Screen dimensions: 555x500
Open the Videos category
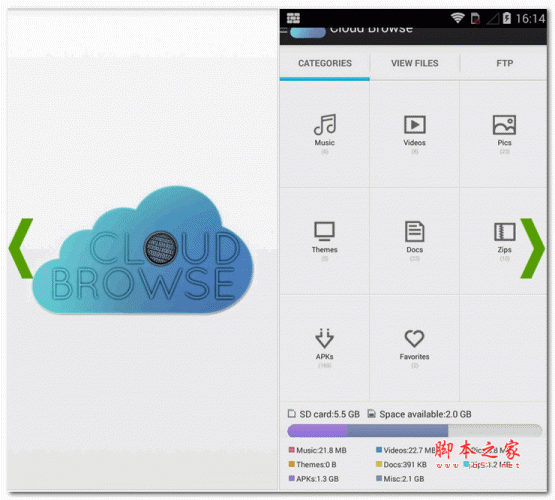click(414, 134)
